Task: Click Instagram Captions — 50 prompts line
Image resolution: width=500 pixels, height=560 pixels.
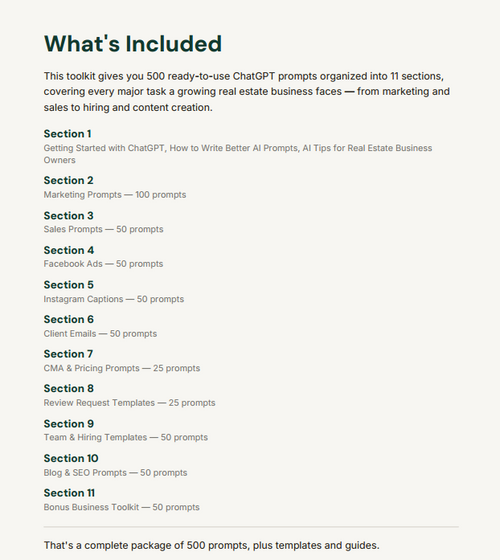Action: tap(114, 299)
